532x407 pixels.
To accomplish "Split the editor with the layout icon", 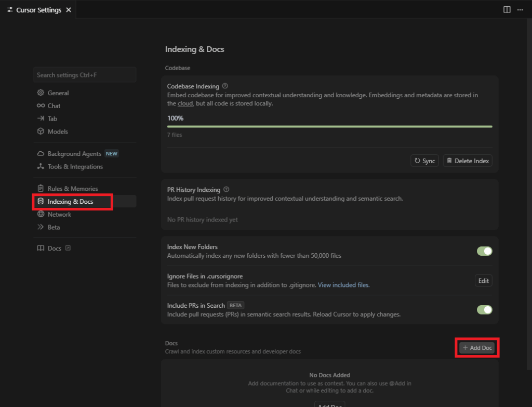I will point(507,9).
